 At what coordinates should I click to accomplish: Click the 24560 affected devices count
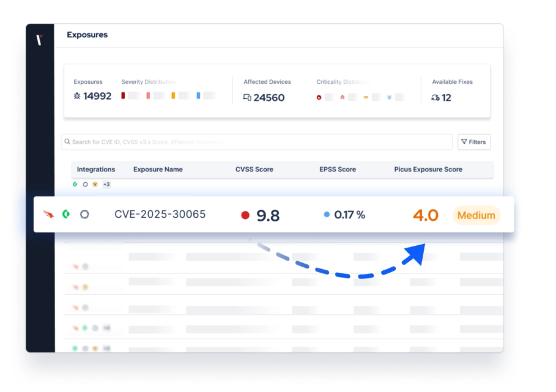pyautogui.click(x=269, y=97)
